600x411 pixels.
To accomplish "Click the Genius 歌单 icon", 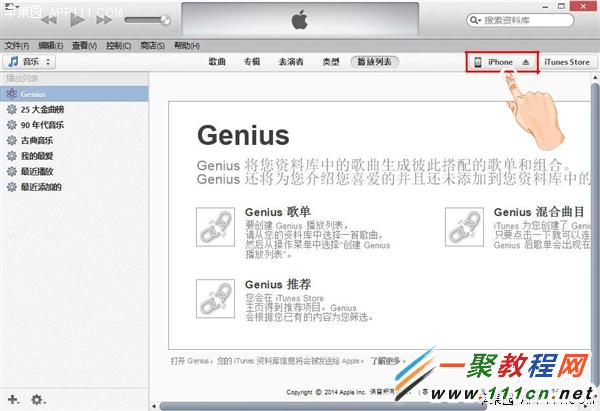I will pos(215,227).
